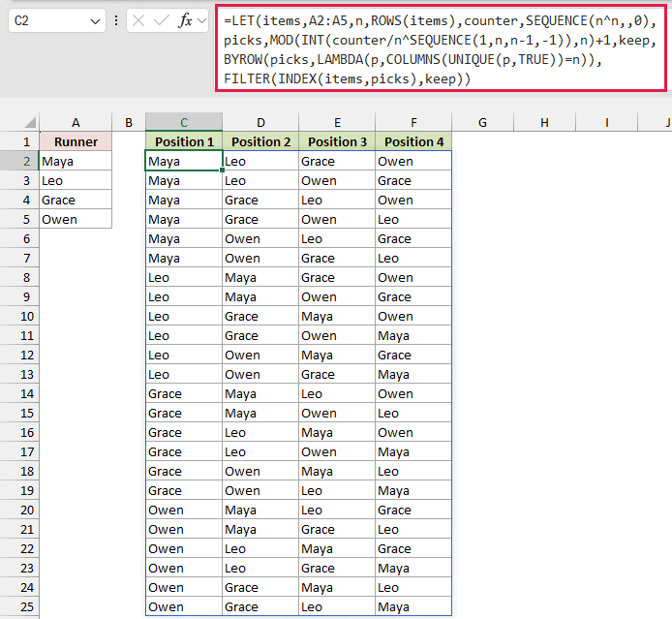672x619 pixels.
Task: Select cell A5 containing Owen
Action: coord(76,219)
